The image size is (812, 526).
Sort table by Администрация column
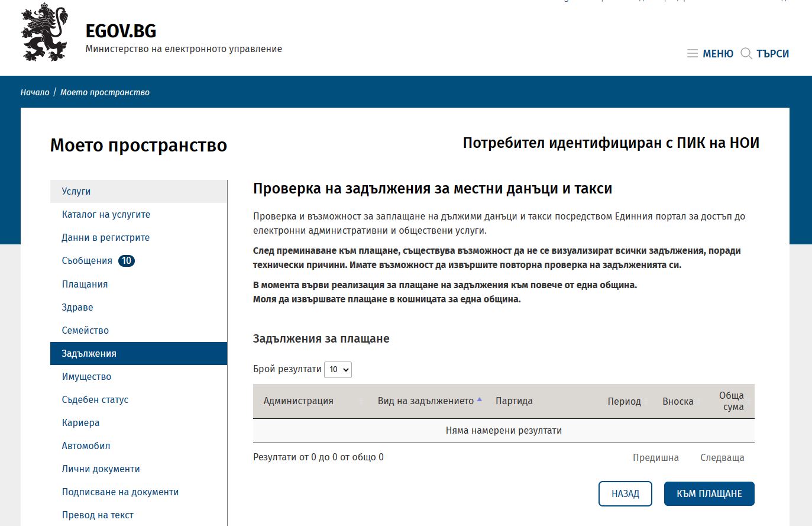[299, 401]
